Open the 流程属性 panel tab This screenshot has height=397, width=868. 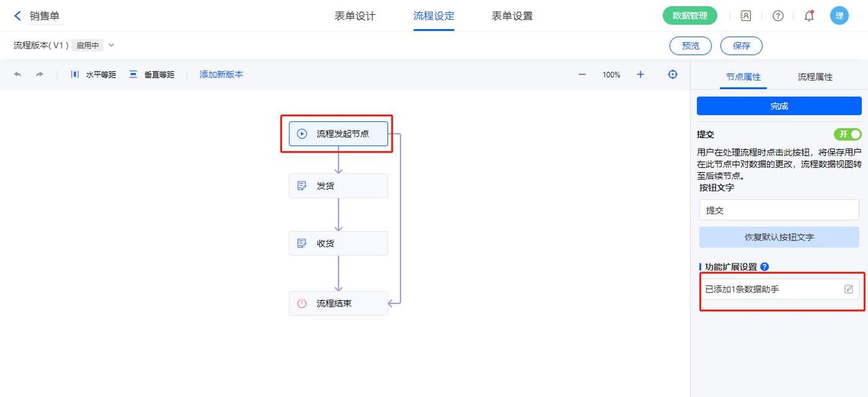click(x=814, y=77)
